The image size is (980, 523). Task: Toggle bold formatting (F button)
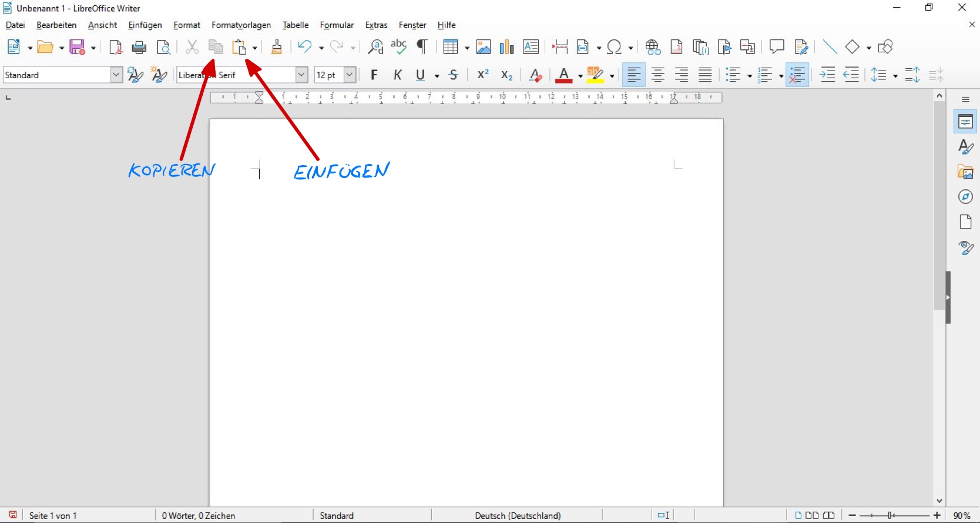pyautogui.click(x=374, y=75)
